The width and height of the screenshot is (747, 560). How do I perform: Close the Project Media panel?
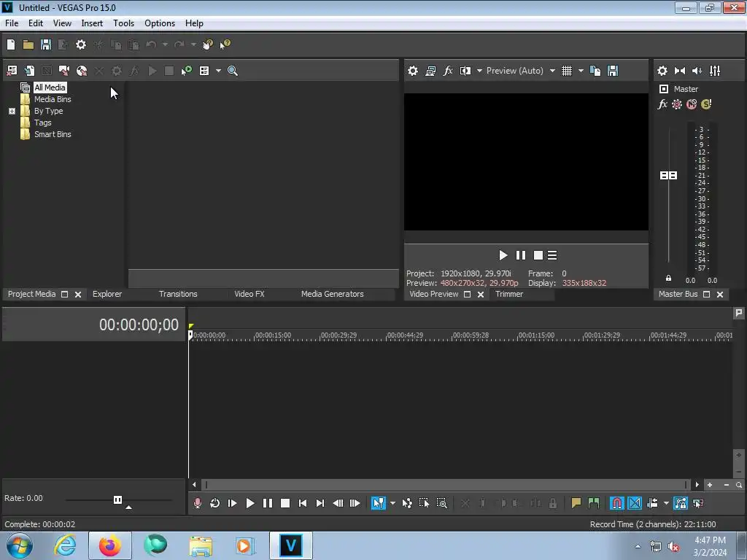point(78,295)
